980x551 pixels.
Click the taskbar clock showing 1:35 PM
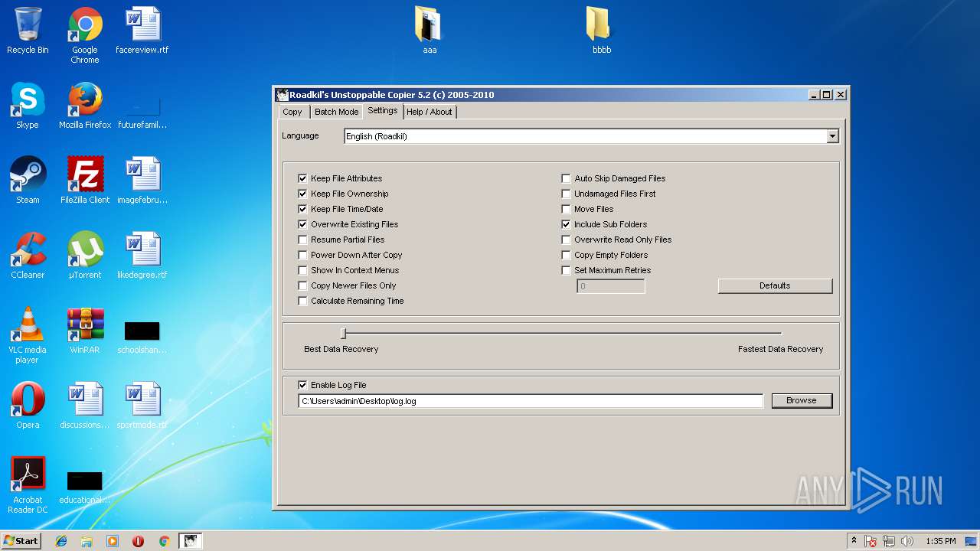940,541
